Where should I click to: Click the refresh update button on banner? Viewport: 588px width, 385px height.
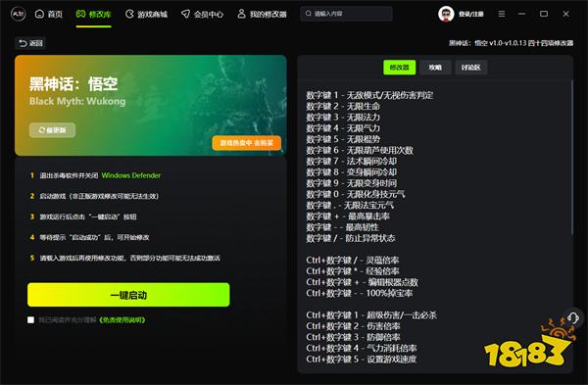coord(53,130)
